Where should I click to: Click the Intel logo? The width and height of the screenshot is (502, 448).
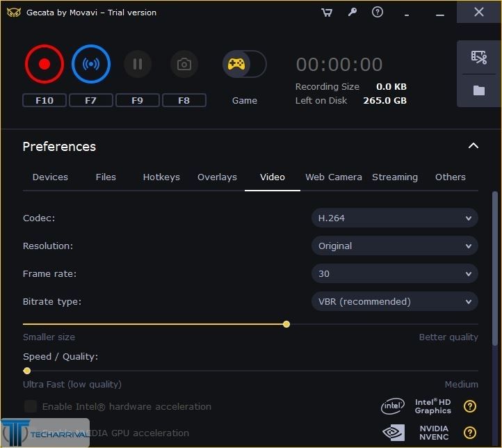393,406
